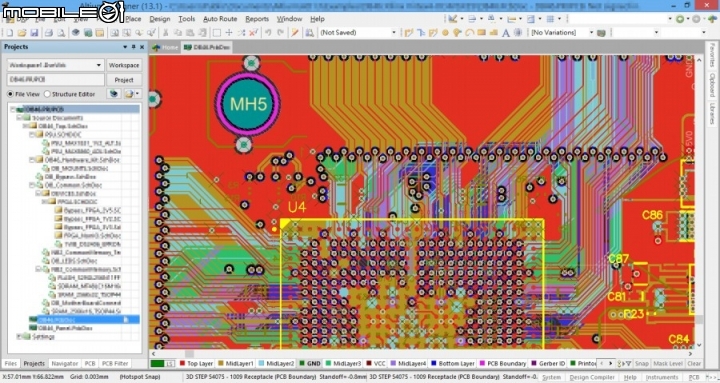This screenshot has height=383, width=720.
Task: Expand the Settings tree node
Action: [x=20, y=337]
